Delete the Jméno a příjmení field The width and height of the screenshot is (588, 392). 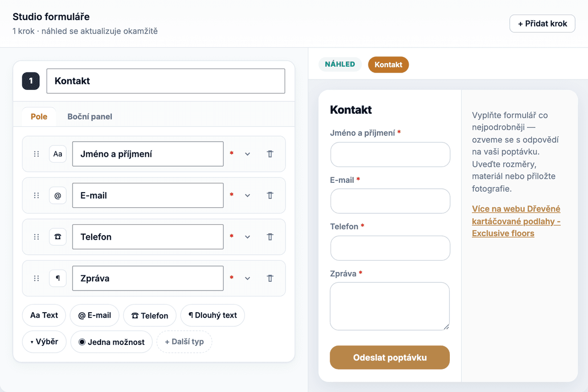[269, 154]
